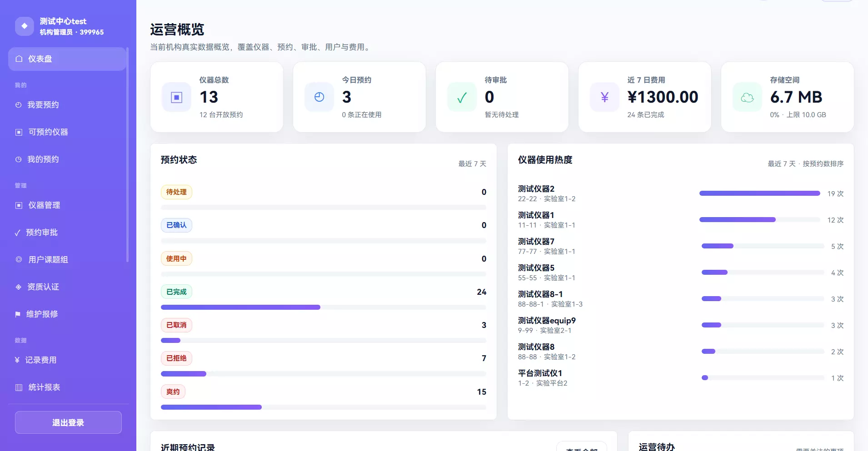This screenshot has width=868, height=451.
Task: Go to 我要预约 page
Action: [x=67, y=105]
